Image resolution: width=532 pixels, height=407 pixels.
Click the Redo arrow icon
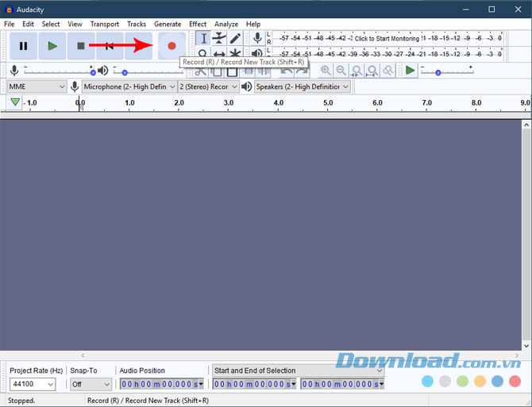click(303, 71)
